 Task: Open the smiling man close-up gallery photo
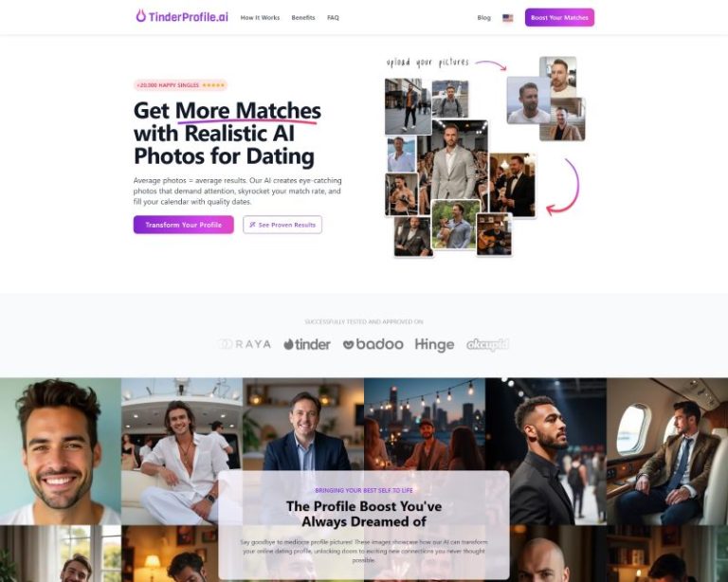point(61,451)
